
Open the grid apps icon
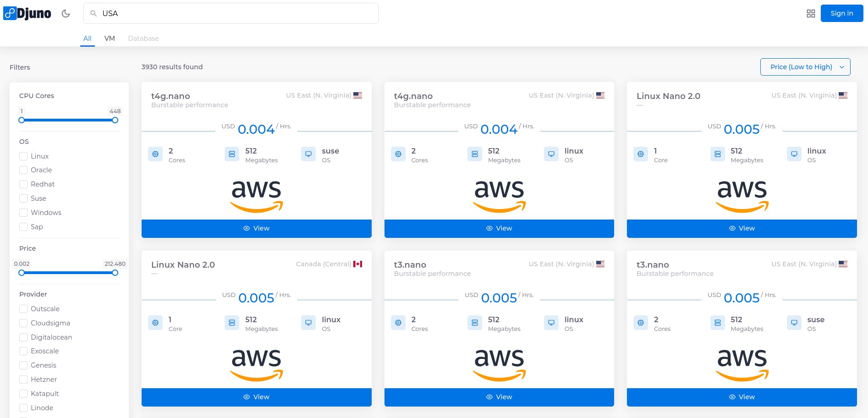pyautogui.click(x=811, y=13)
